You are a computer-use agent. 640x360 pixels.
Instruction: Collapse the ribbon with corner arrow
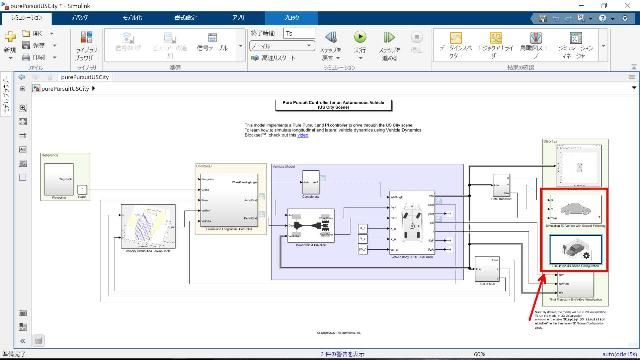633,67
